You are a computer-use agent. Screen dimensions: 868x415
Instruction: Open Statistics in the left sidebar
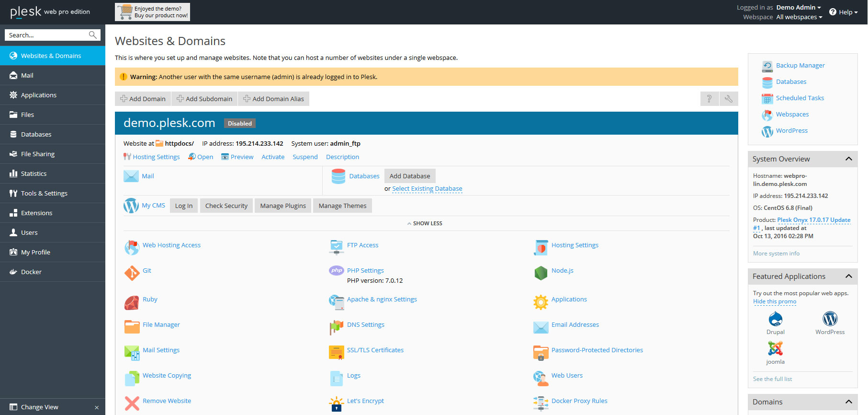[x=53, y=173]
